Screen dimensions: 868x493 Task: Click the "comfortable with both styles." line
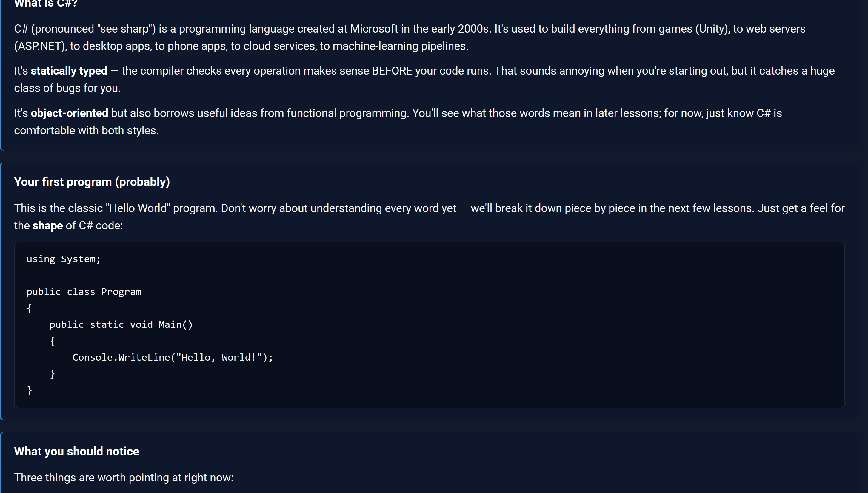[86, 130]
